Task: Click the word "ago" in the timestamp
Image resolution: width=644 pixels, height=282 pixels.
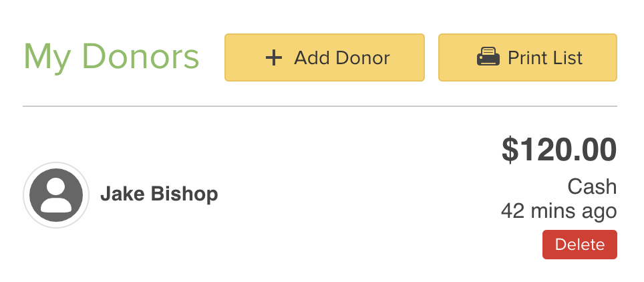Action: [x=599, y=213]
